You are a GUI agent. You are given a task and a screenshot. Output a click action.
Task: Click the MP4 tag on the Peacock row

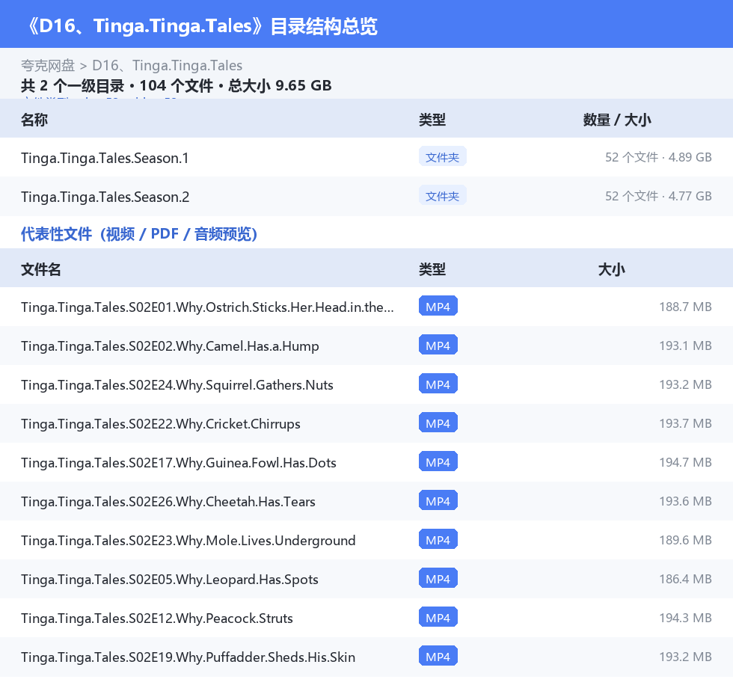point(438,617)
